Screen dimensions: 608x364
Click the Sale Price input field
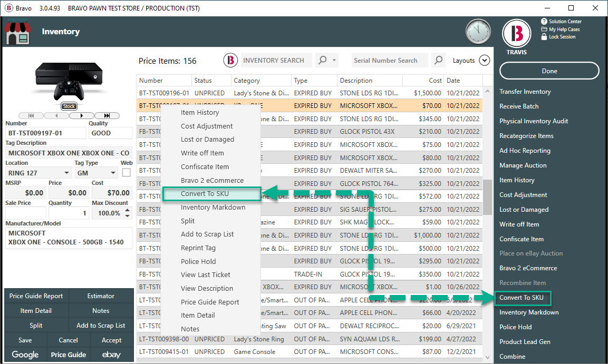click(x=26, y=213)
